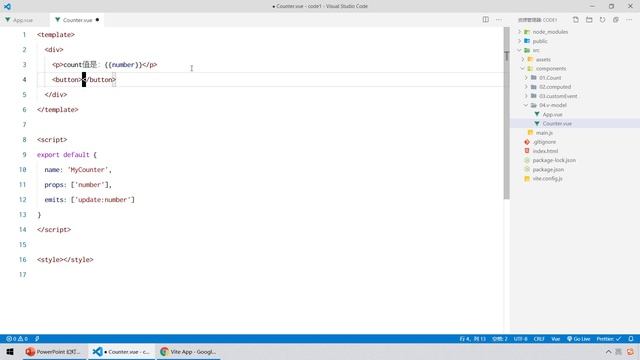
Task: Open notifications bell in status bar
Action: point(631,339)
